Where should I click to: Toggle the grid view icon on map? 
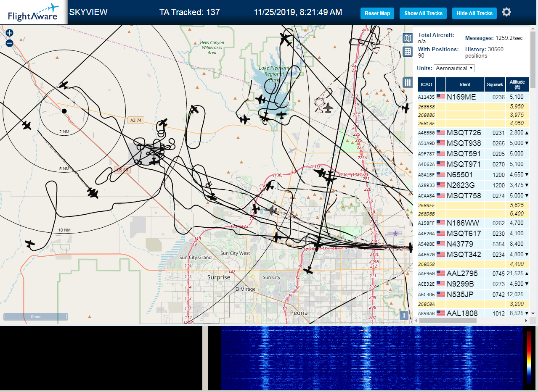(x=407, y=52)
